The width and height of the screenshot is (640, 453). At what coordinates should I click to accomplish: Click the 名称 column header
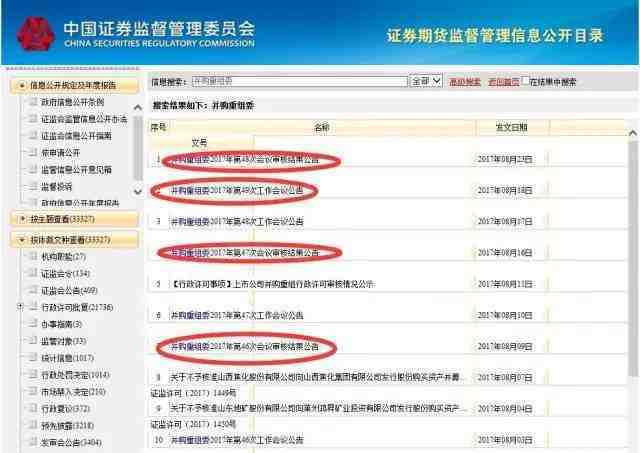coord(322,128)
